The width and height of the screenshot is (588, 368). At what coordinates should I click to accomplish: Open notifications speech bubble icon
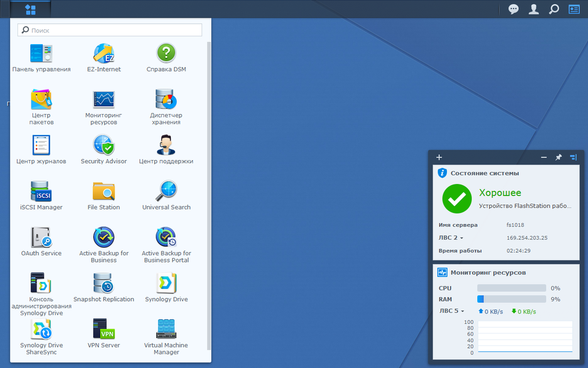pyautogui.click(x=513, y=9)
